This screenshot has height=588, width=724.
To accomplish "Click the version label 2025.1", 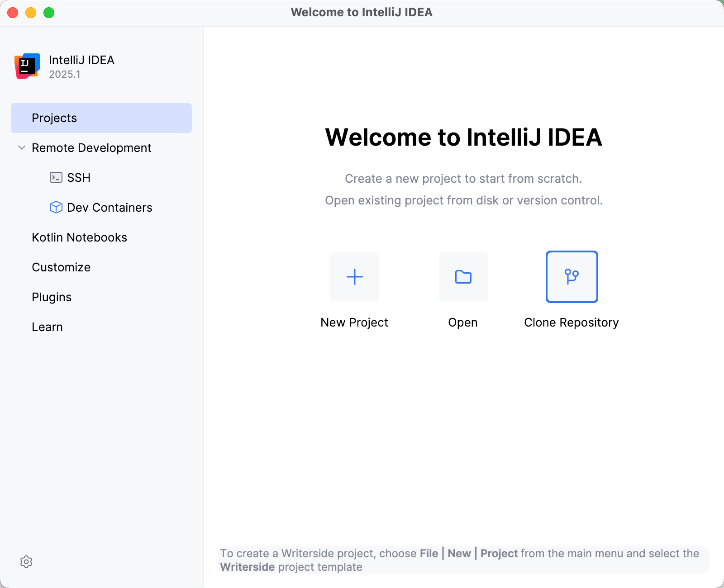I will [65, 74].
